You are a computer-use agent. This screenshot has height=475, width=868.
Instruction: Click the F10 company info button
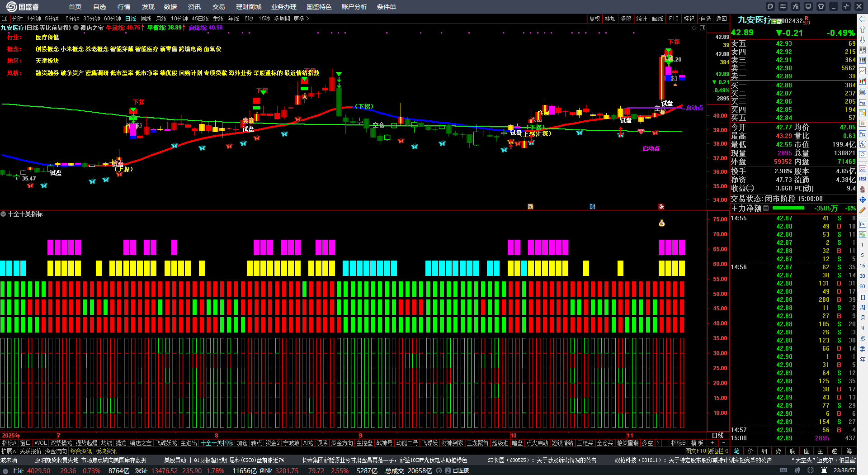point(674,19)
